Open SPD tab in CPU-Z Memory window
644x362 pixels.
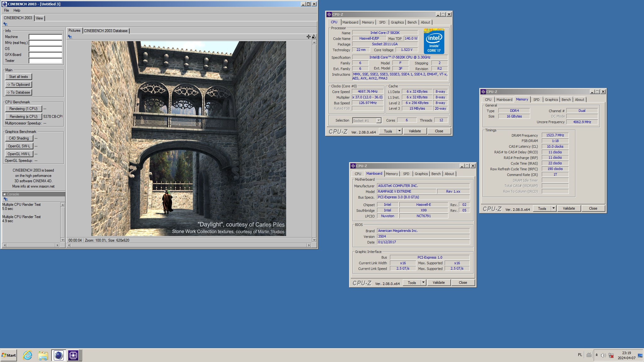click(x=536, y=100)
